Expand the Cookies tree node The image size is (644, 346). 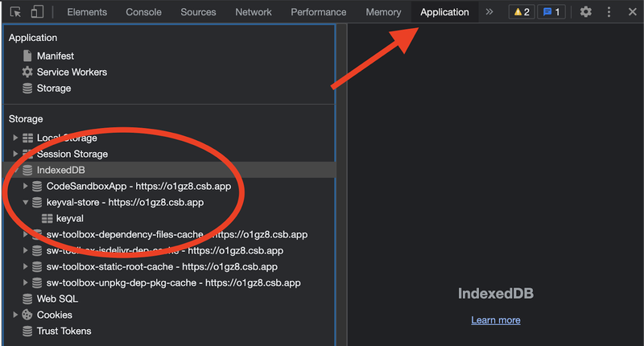(15, 315)
